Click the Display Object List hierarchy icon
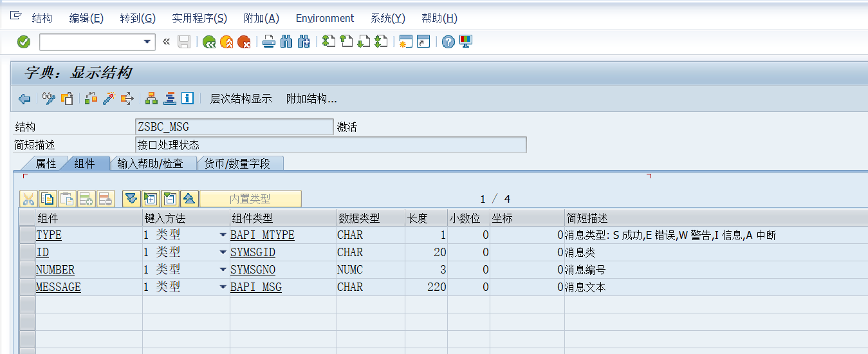 pos(152,98)
